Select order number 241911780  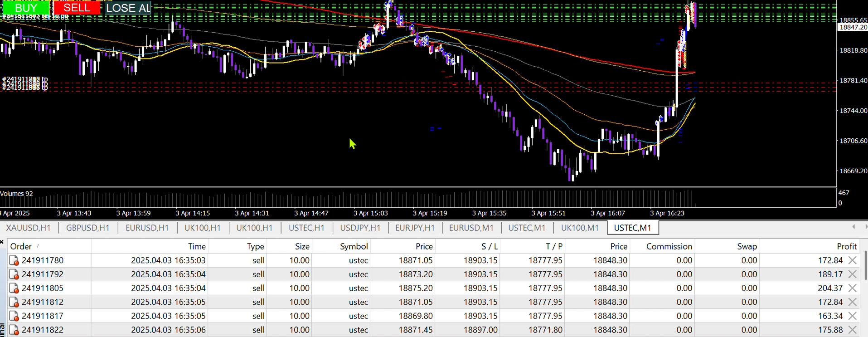43,260
